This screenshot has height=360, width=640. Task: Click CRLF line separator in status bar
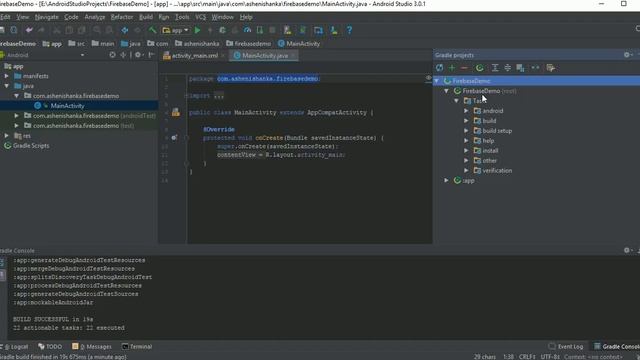527,357
